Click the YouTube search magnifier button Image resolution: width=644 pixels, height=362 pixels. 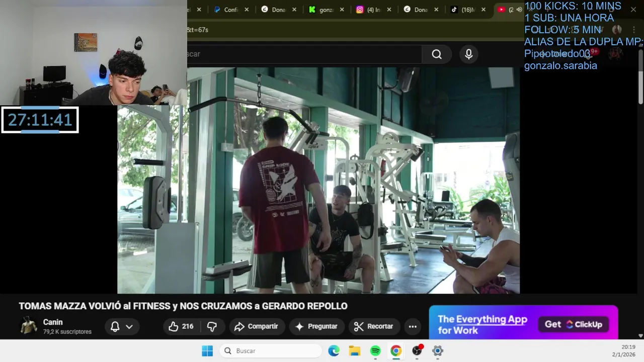[x=437, y=54]
